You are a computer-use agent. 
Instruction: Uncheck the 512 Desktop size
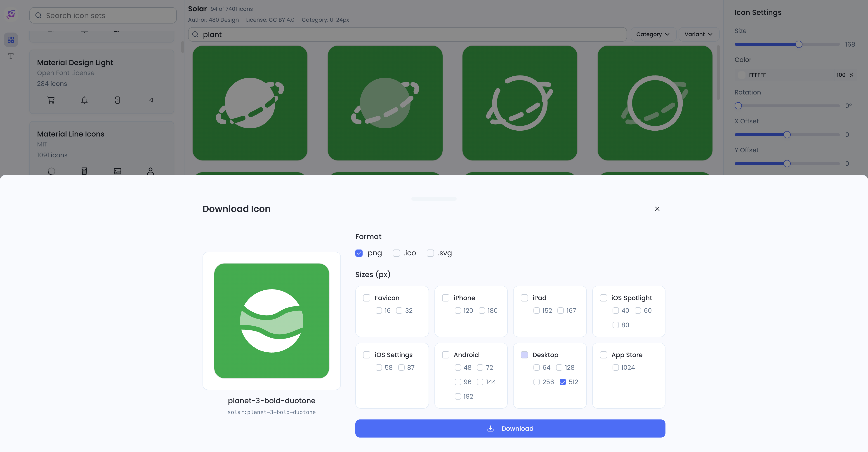point(563,382)
